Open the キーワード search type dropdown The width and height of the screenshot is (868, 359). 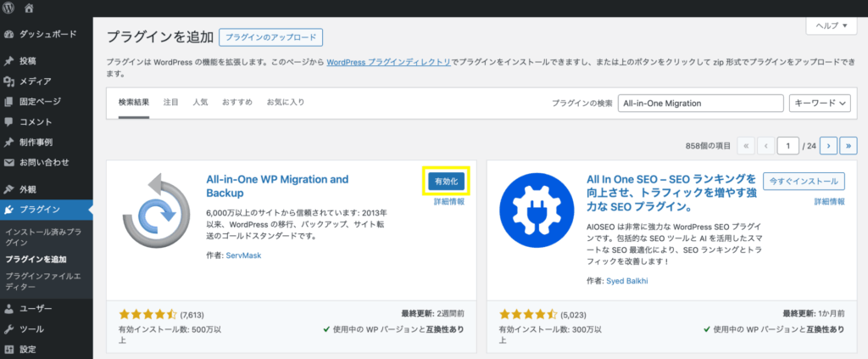click(x=819, y=103)
